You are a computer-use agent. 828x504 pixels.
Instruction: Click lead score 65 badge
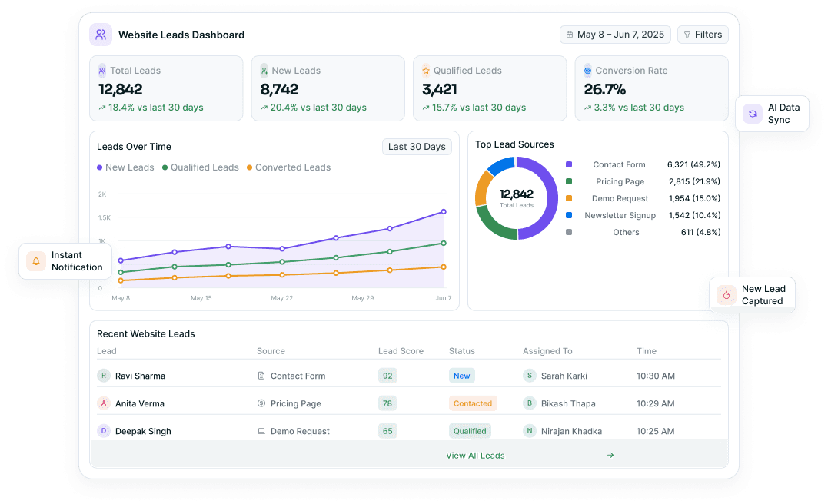(x=387, y=431)
